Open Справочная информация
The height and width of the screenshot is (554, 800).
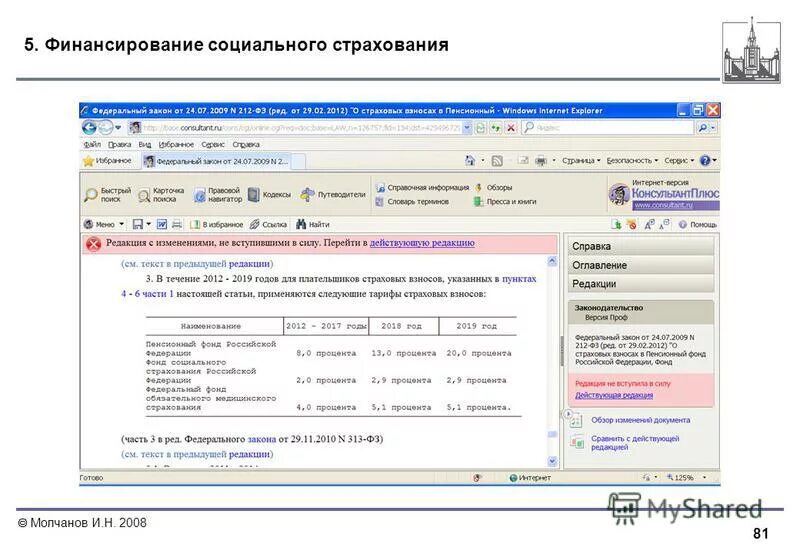click(422, 187)
